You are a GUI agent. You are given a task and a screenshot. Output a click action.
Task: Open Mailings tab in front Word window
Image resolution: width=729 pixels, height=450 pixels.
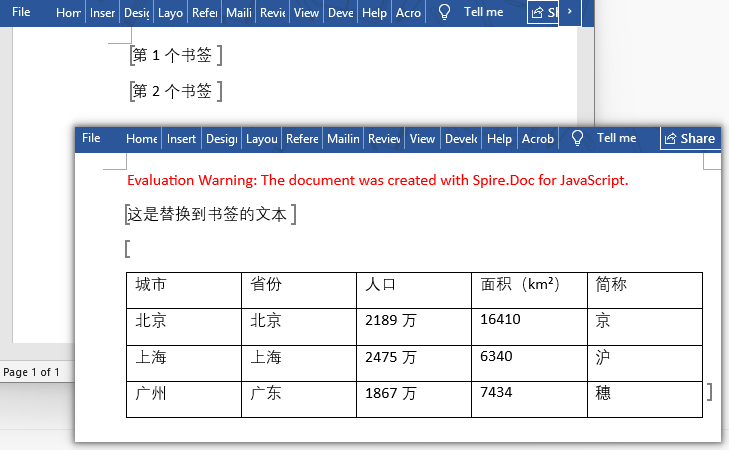coord(343,139)
